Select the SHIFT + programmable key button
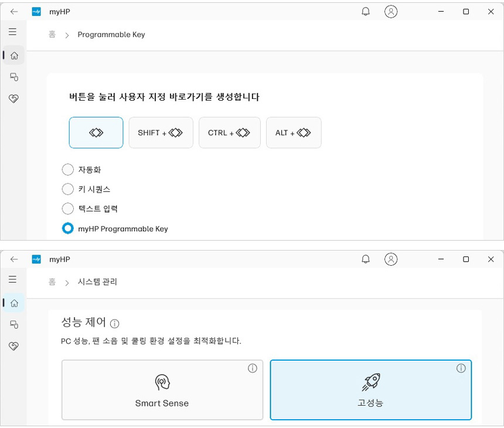Viewport: 504px width, 428px height. (161, 132)
